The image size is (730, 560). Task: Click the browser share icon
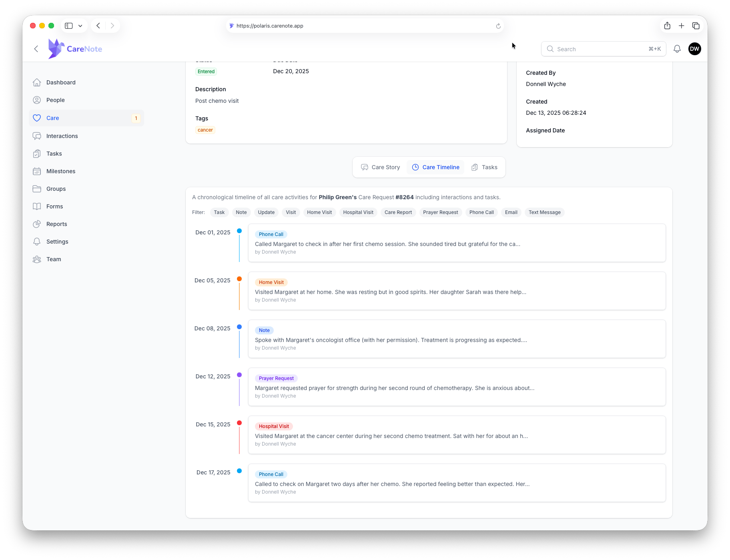[667, 26]
